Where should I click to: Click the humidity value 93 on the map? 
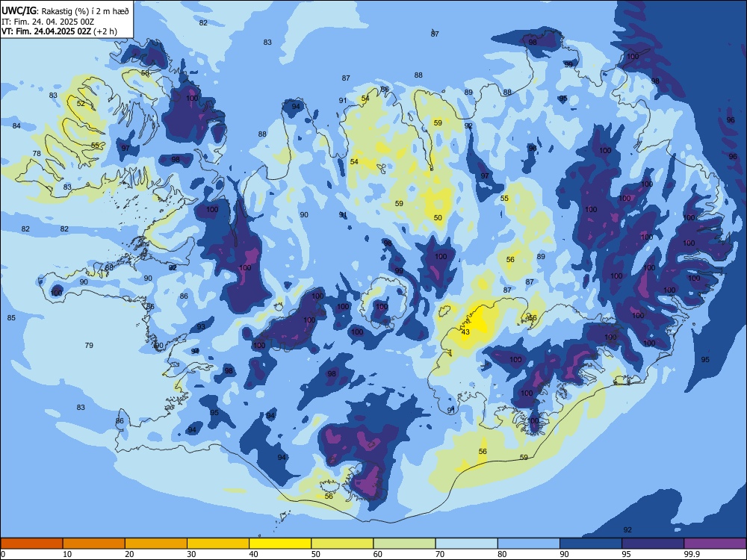[x=201, y=327]
